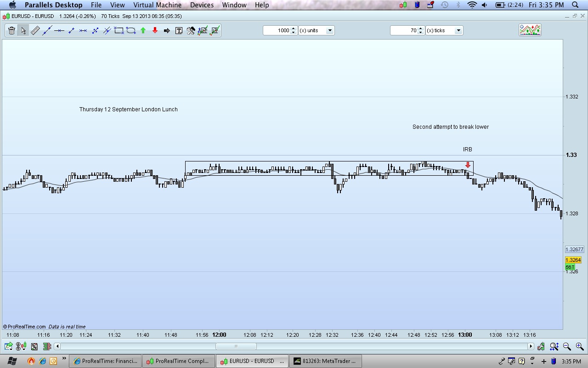Expand the quick launch overflow chevron

click(64, 358)
